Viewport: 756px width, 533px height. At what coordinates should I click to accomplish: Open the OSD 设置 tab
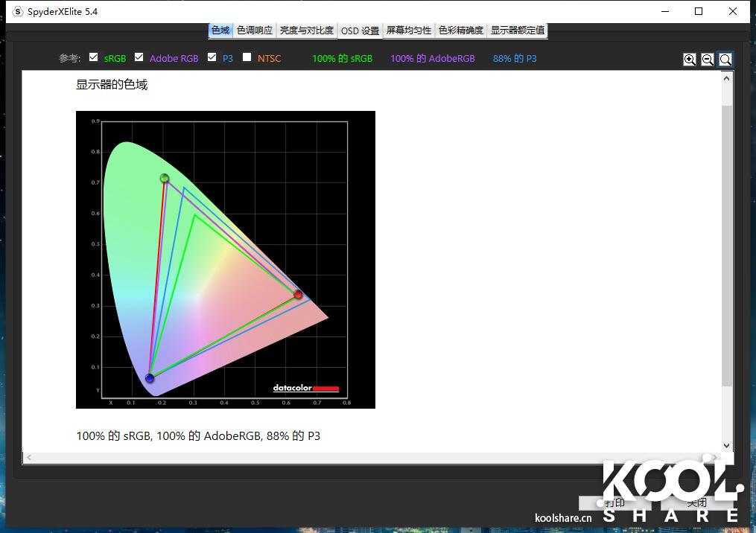point(360,31)
